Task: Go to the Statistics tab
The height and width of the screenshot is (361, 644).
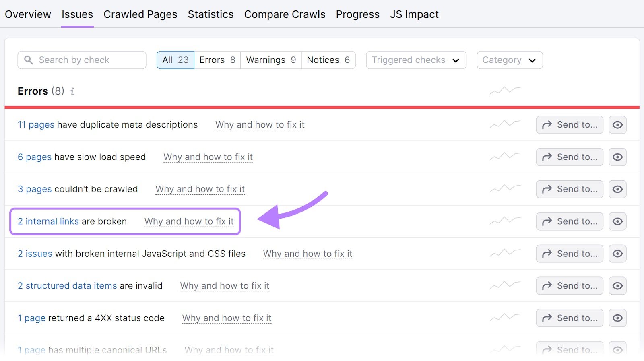Action: pos(211,14)
